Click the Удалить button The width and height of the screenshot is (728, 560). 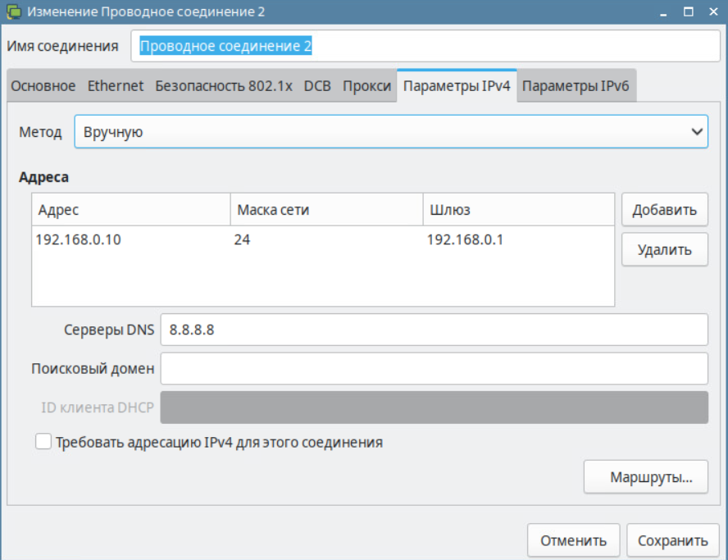pos(664,250)
